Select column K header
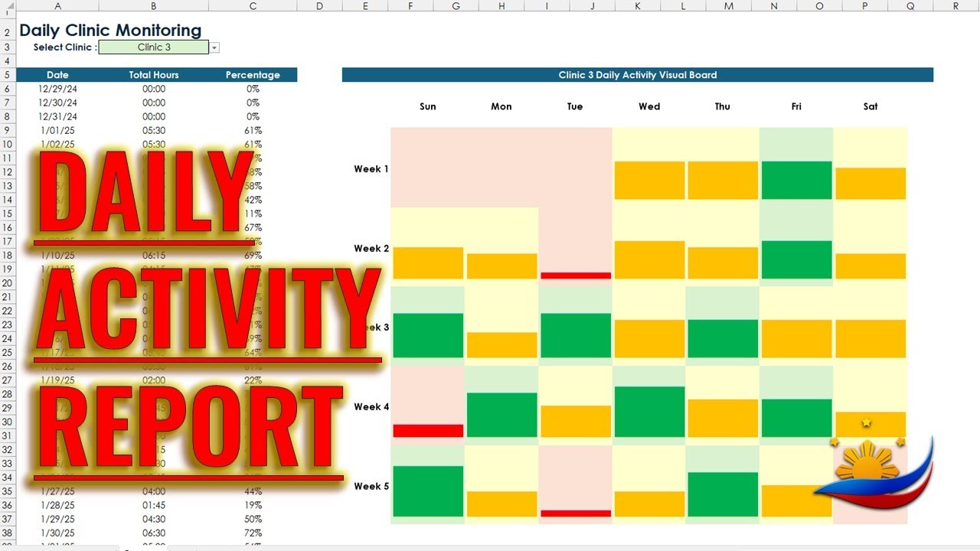The width and height of the screenshot is (980, 551). [638, 5]
